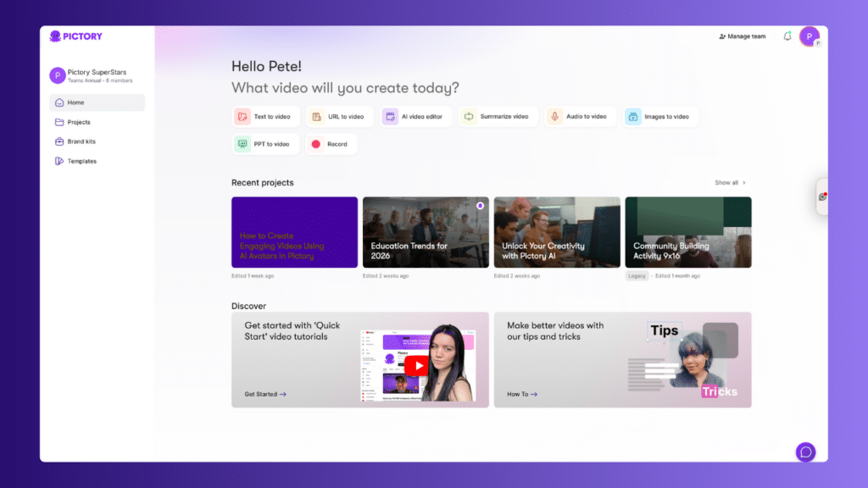The width and height of the screenshot is (868, 488).
Task: Play the YouTube Quick Start tutorial
Action: pyautogui.click(x=416, y=365)
